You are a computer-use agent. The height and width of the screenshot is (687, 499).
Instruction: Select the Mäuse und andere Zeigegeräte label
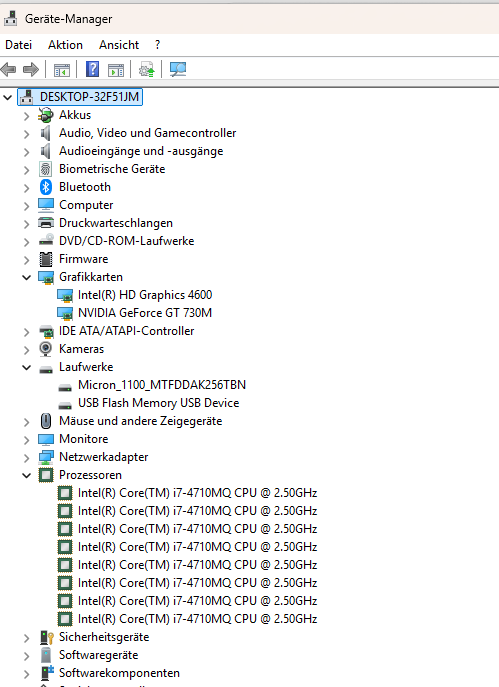point(141,421)
